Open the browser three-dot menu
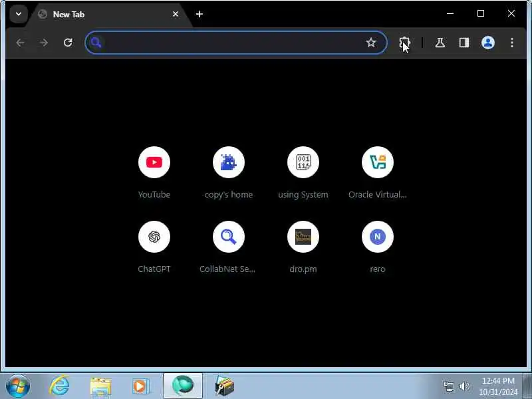532x399 pixels. (511, 43)
